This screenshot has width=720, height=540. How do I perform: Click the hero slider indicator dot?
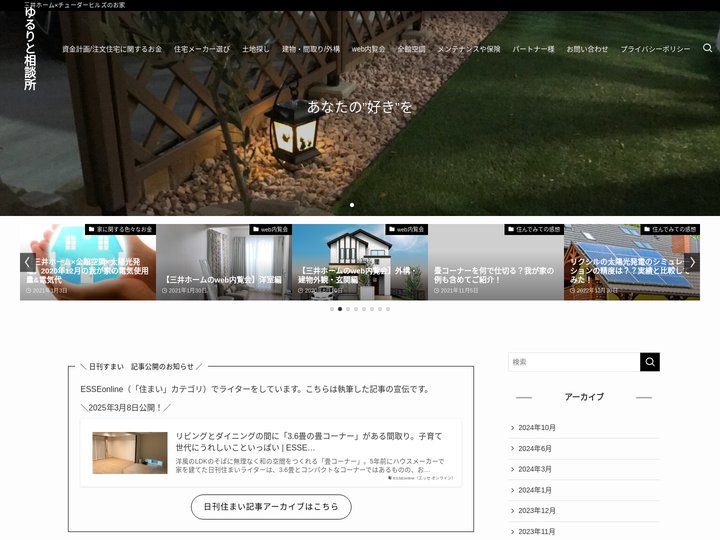(x=352, y=205)
